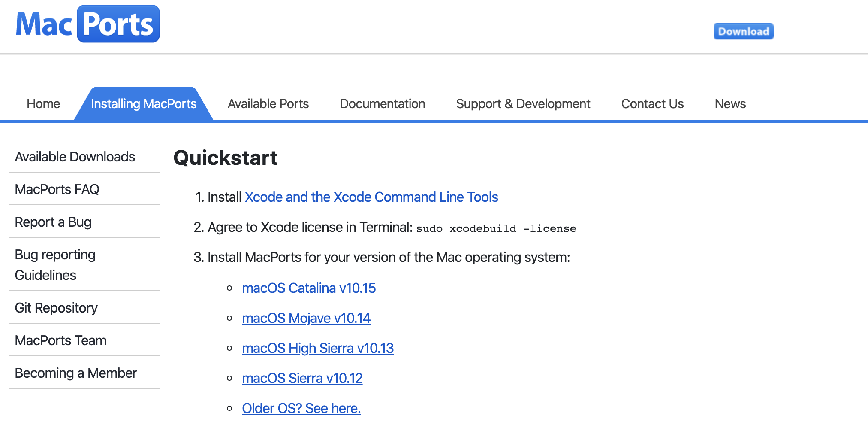
Task: Open the Contact Us tab
Action: (x=652, y=104)
